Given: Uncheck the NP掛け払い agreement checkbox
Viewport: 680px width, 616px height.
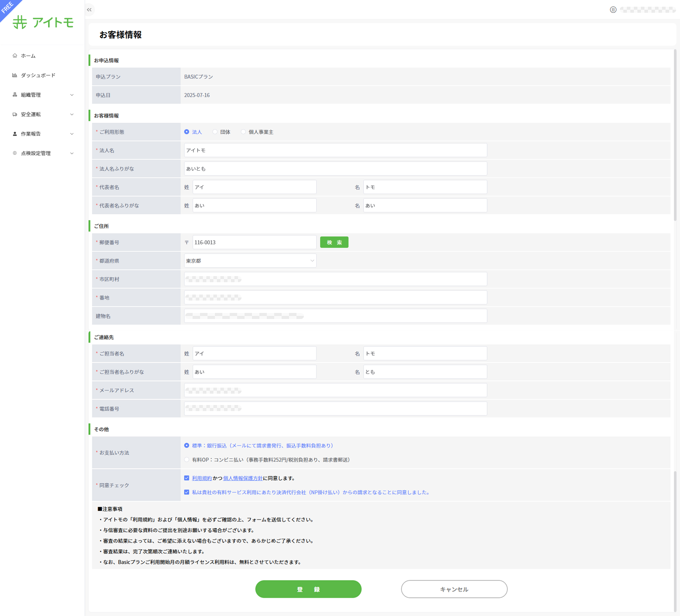Looking at the screenshot, I should (x=187, y=492).
